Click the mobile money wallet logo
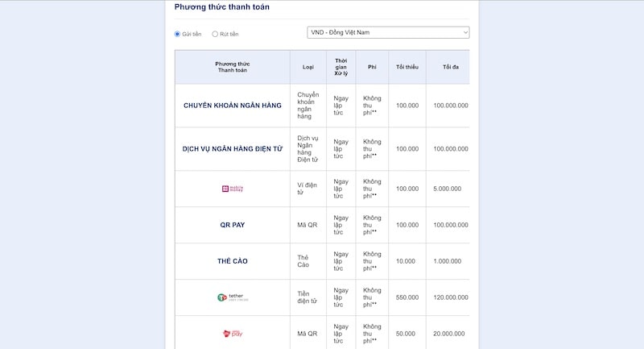 (x=233, y=189)
